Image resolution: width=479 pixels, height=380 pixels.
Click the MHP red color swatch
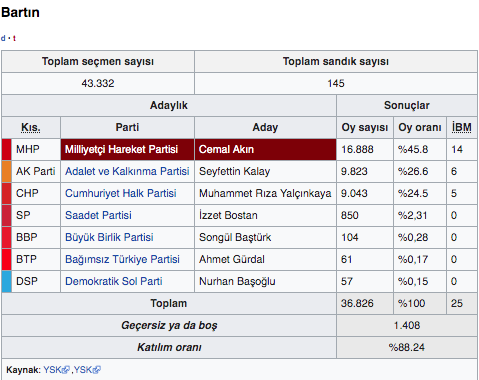[7, 149]
